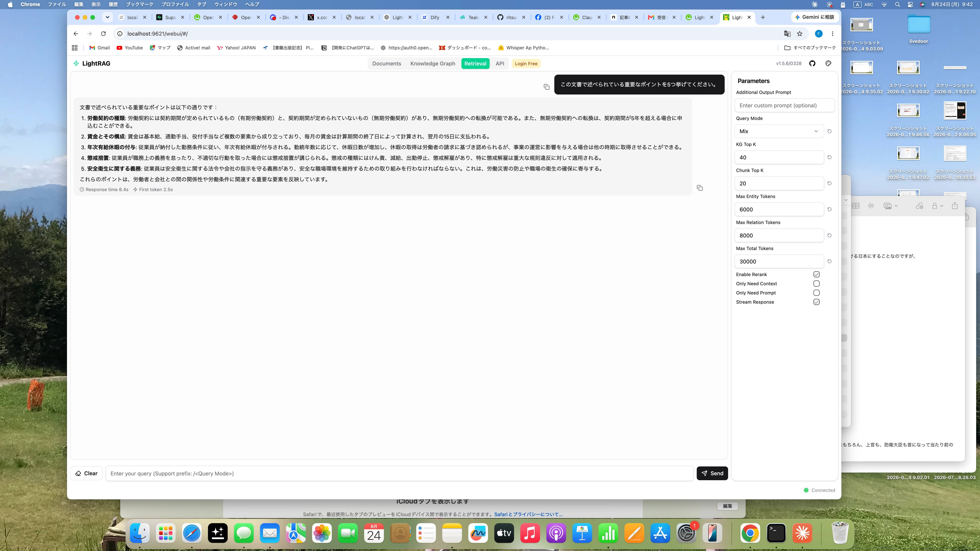Image resolution: width=980 pixels, height=551 pixels.
Task: Open the ブックマーク menu in menu bar
Action: coord(139,5)
